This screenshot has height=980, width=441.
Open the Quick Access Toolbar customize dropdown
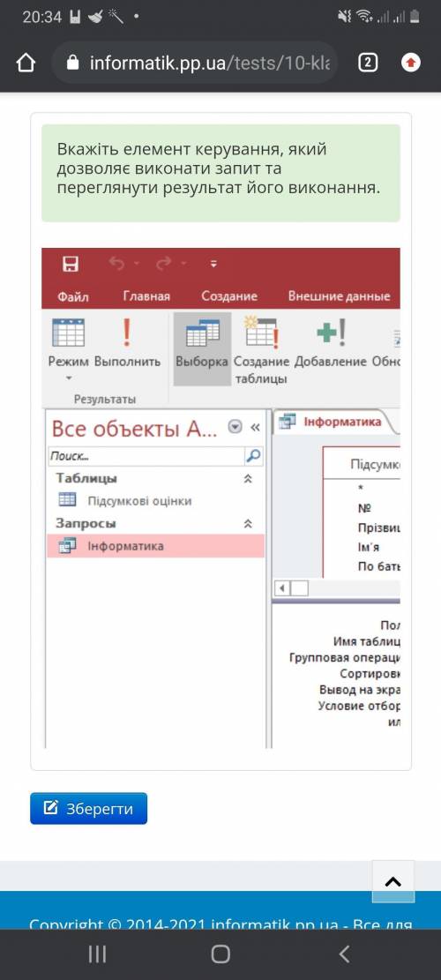(x=213, y=265)
